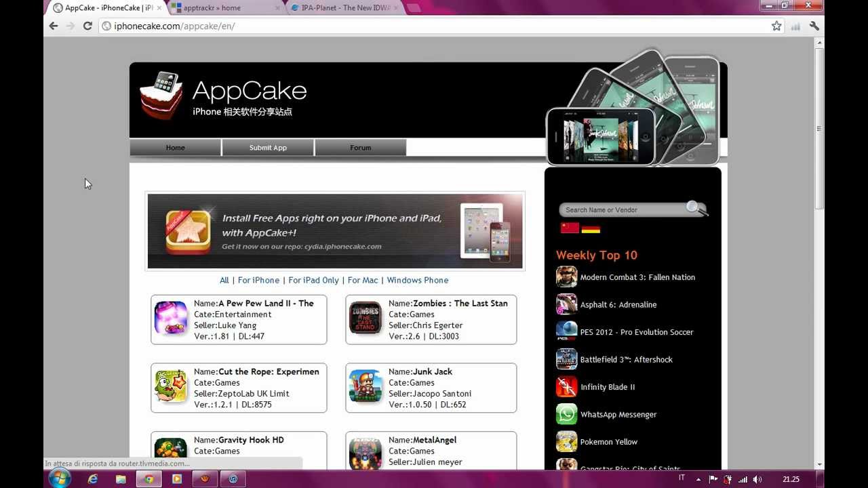The image size is (868, 488).
Task: Switch to apptrackr home tab
Action: click(x=224, y=8)
